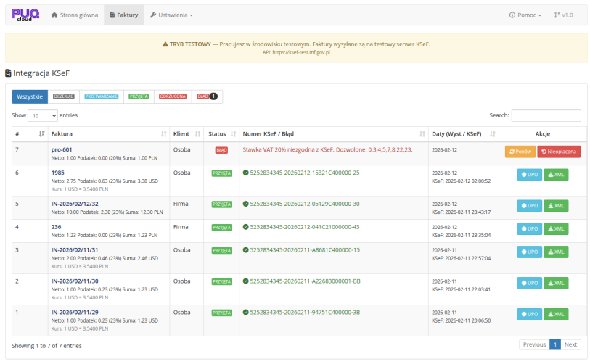Retry sending pro-601 with Ponów button
The height and width of the screenshot is (364, 590).
[x=520, y=152]
